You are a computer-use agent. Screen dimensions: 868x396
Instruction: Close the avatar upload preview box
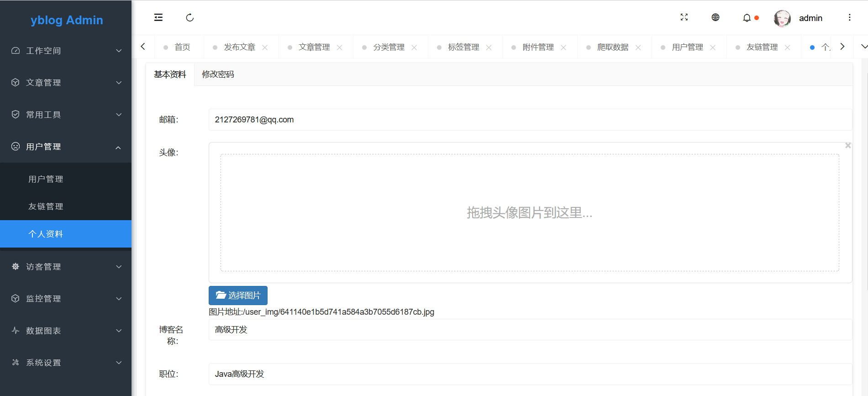[x=848, y=145]
